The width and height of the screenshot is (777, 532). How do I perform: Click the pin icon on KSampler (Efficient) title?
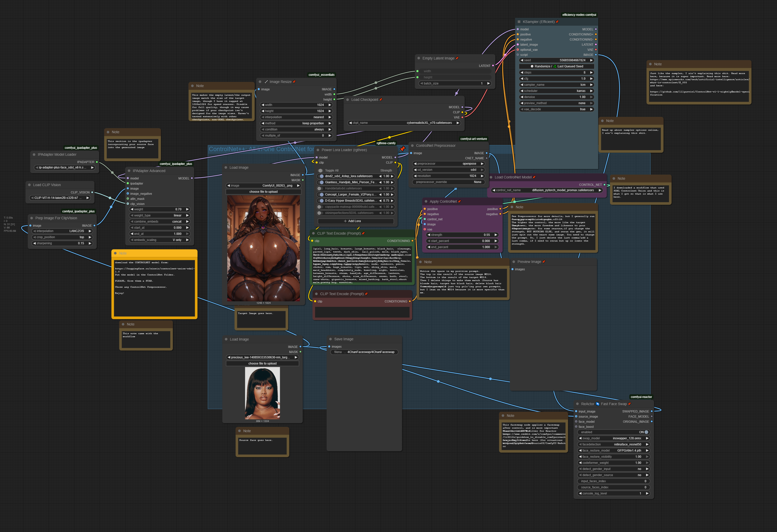(x=557, y=22)
